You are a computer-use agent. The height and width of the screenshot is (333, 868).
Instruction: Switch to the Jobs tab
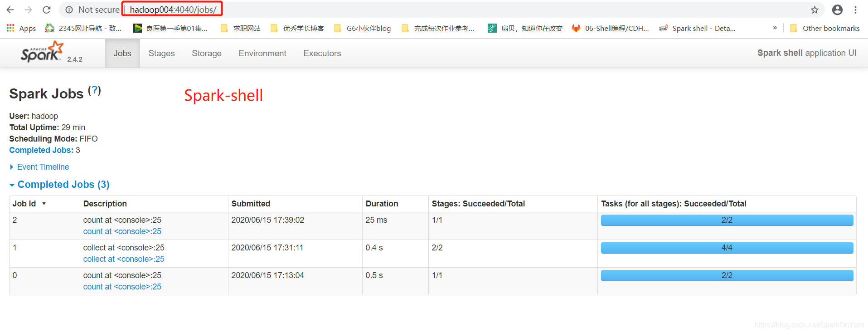pos(122,54)
